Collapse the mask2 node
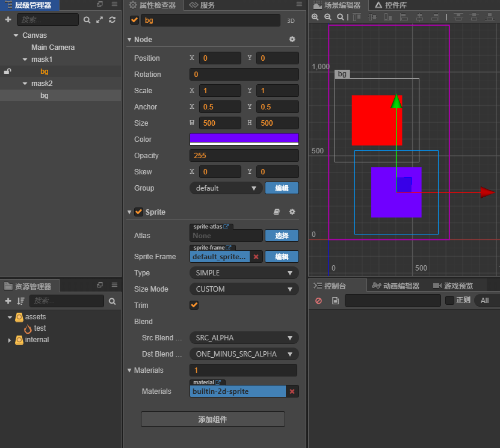This screenshot has height=448, width=500. (25, 84)
